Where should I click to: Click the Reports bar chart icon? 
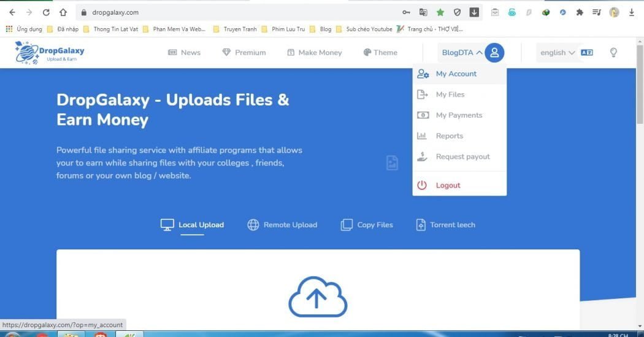click(x=422, y=136)
